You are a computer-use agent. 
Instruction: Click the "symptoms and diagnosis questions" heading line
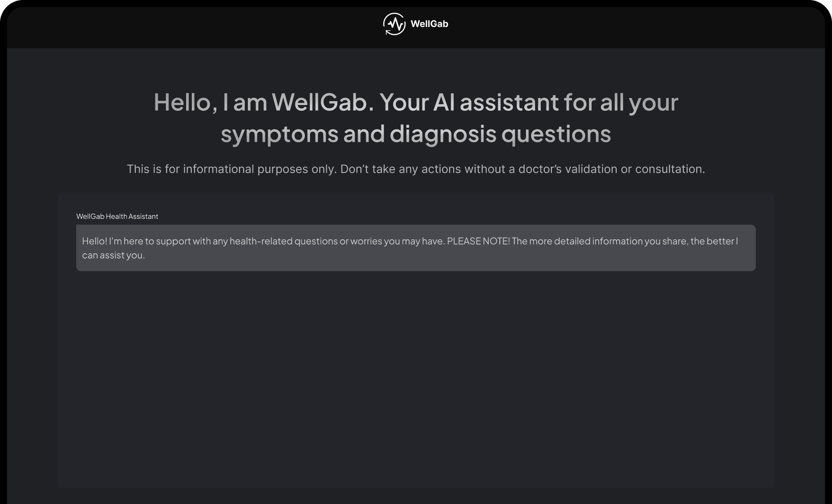pyautogui.click(x=416, y=134)
